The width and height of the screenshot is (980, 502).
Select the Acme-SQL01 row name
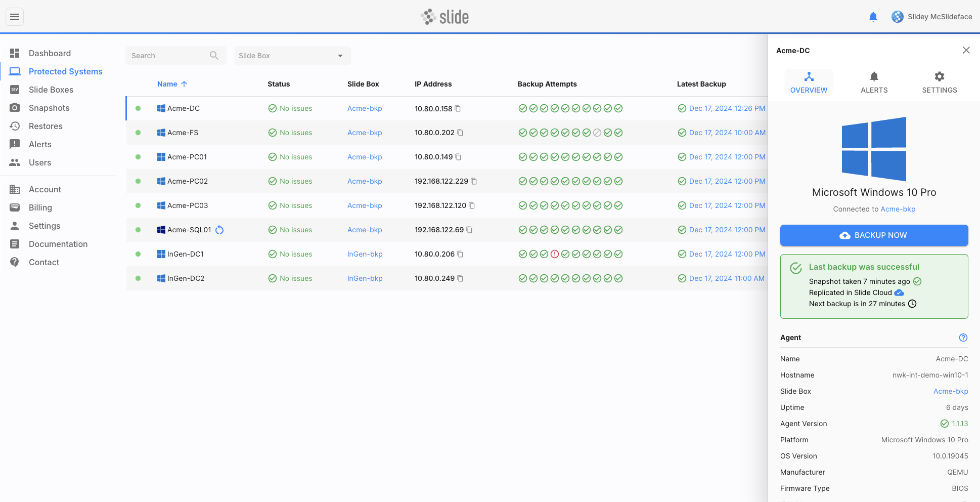[189, 230]
